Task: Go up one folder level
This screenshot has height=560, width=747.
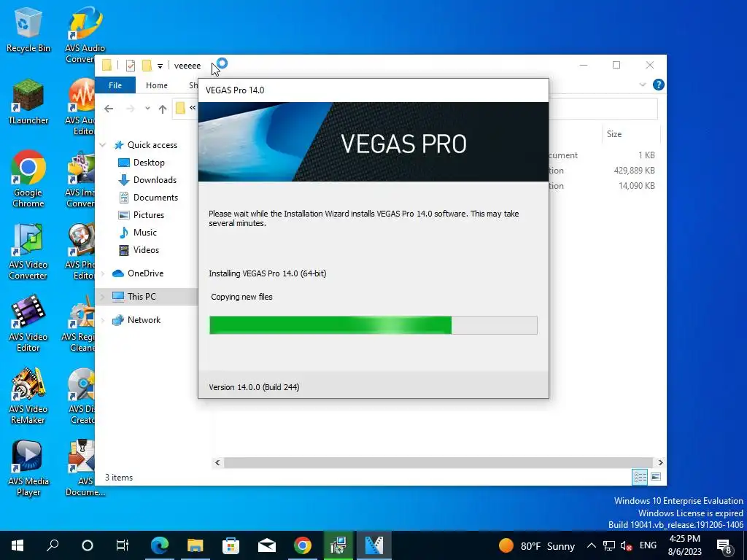Action: [163, 109]
